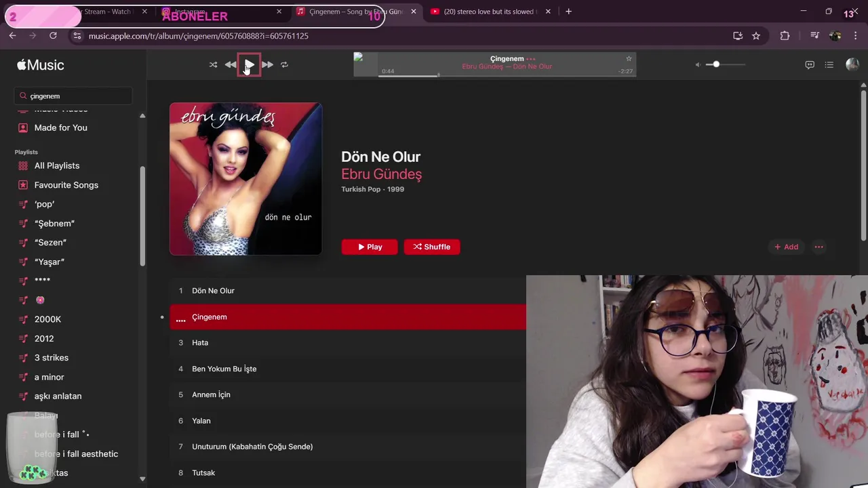The width and height of the screenshot is (868, 488).
Task: Open the 2012 playlist
Action: pos(44,338)
